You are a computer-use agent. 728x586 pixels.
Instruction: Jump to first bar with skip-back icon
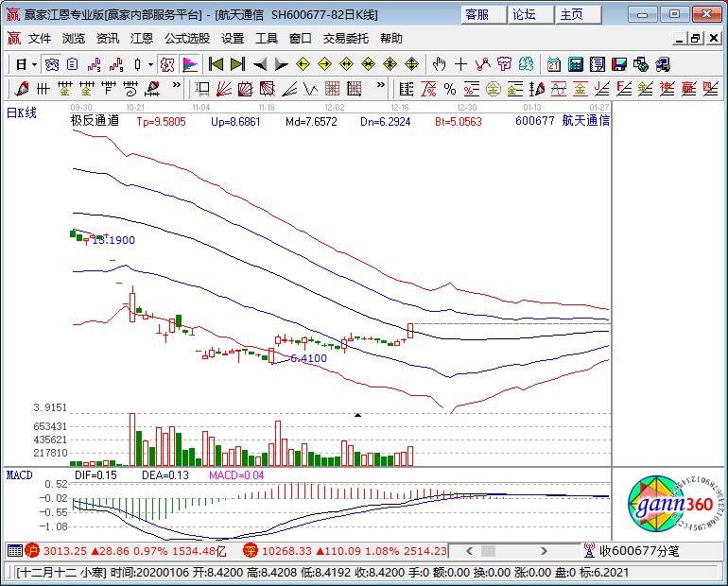coord(216,64)
